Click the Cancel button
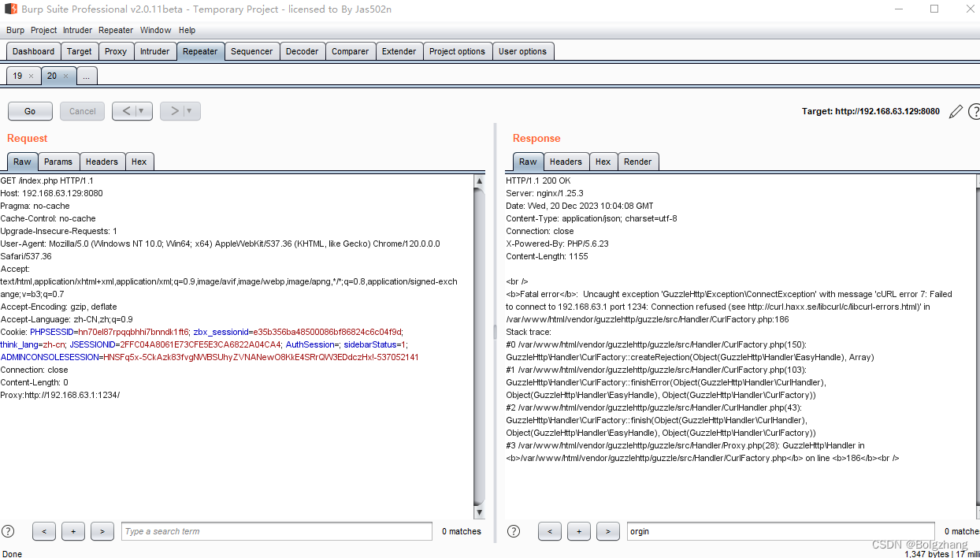This screenshot has height=558, width=980. (82, 111)
